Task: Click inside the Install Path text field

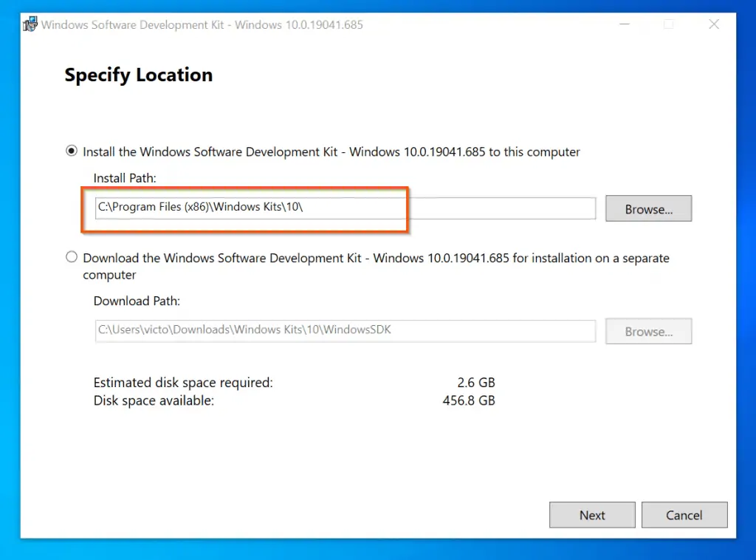Action: [x=345, y=208]
